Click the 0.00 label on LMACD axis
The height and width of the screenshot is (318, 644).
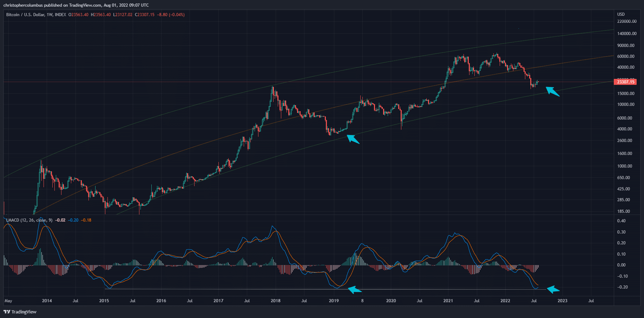[x=622, y=265]
